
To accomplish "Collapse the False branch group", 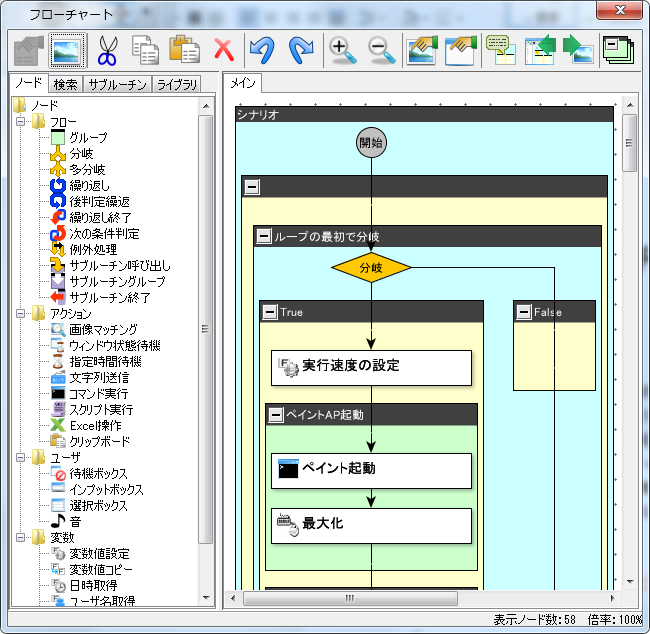I will coord(524,311).
